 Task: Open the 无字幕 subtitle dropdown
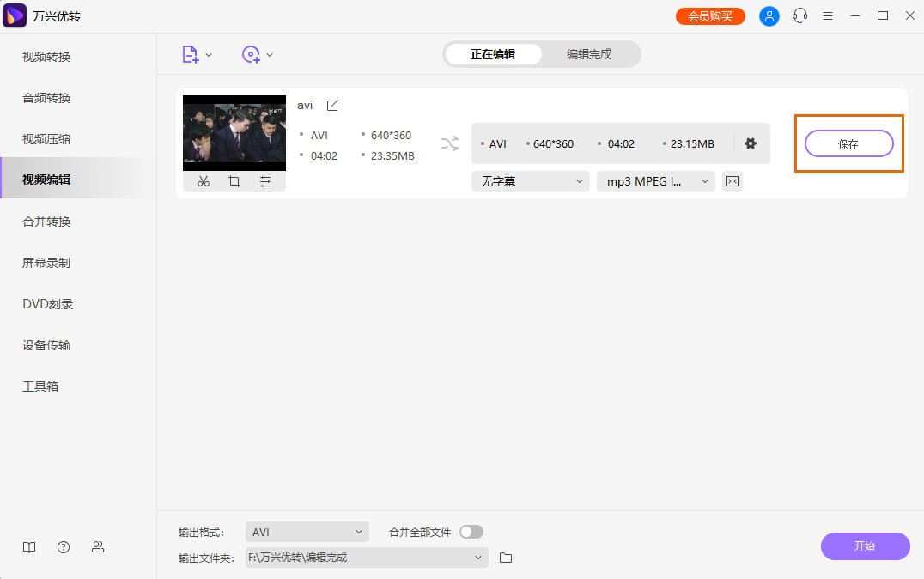[x=530, y=181]
